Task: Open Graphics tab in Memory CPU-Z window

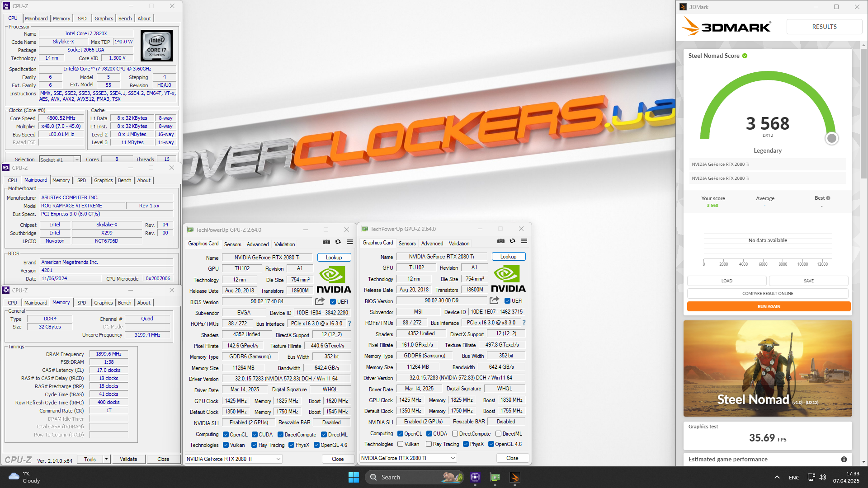Action: (104, 303)
